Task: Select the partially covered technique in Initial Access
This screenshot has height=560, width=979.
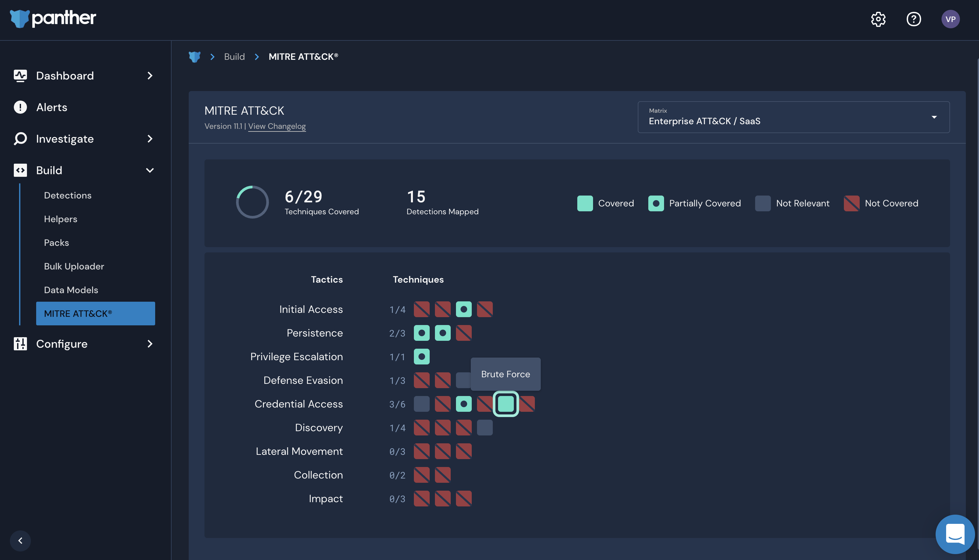Action: 464,309
